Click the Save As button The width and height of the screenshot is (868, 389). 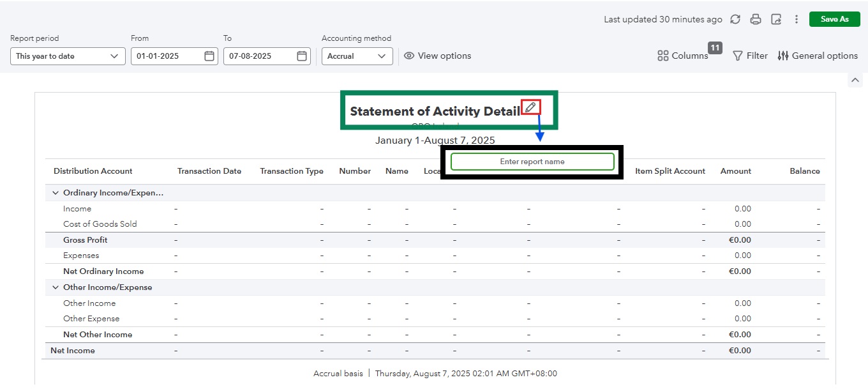tap(834, 19)
